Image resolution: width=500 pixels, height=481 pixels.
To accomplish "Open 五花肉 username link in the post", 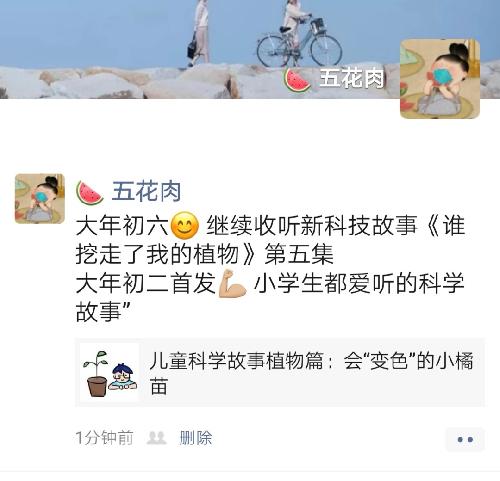I will tap(146, 192).
